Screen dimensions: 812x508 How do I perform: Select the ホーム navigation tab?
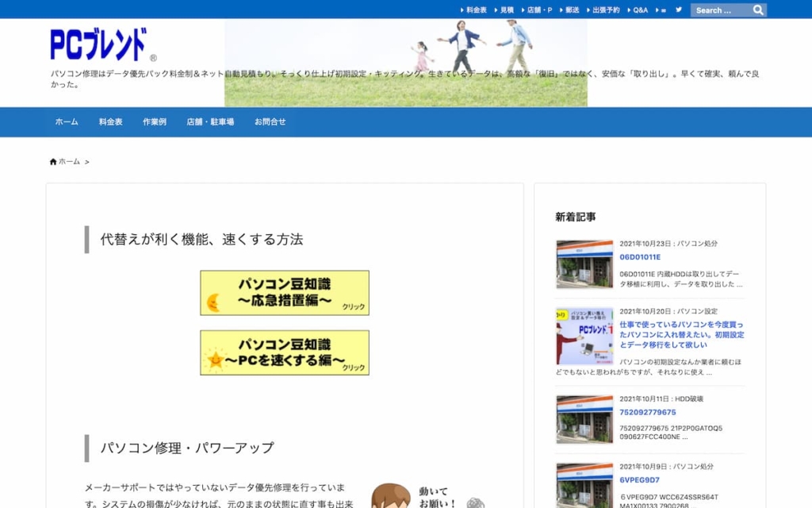point(67,121)
